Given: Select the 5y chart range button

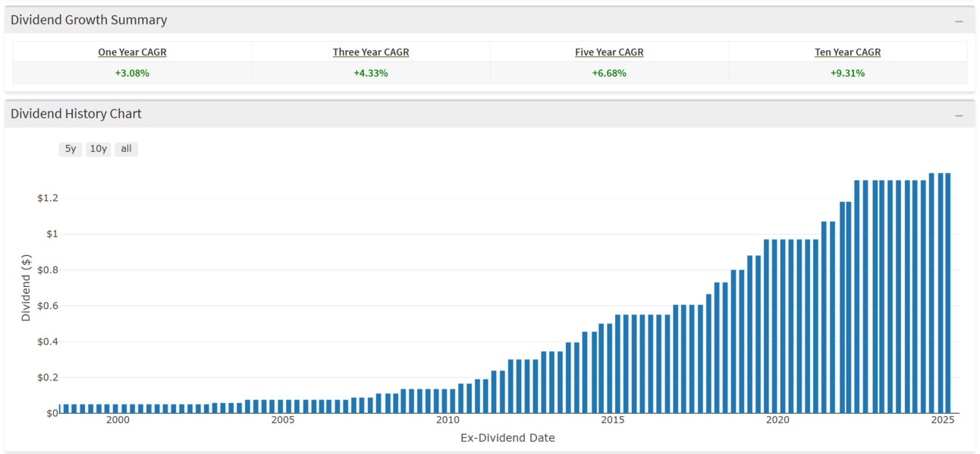Looking at the screenshot, I should click(x=71, y=149).
